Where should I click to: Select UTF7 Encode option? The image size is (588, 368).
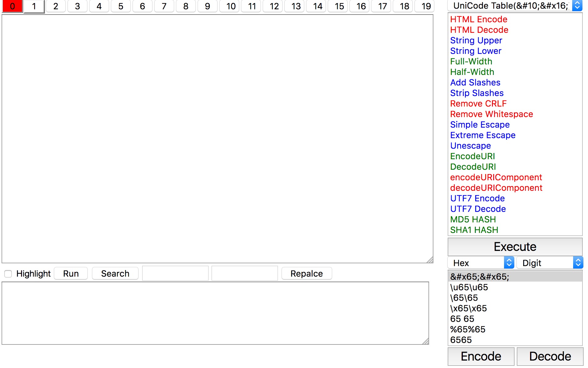coord(515,198)
